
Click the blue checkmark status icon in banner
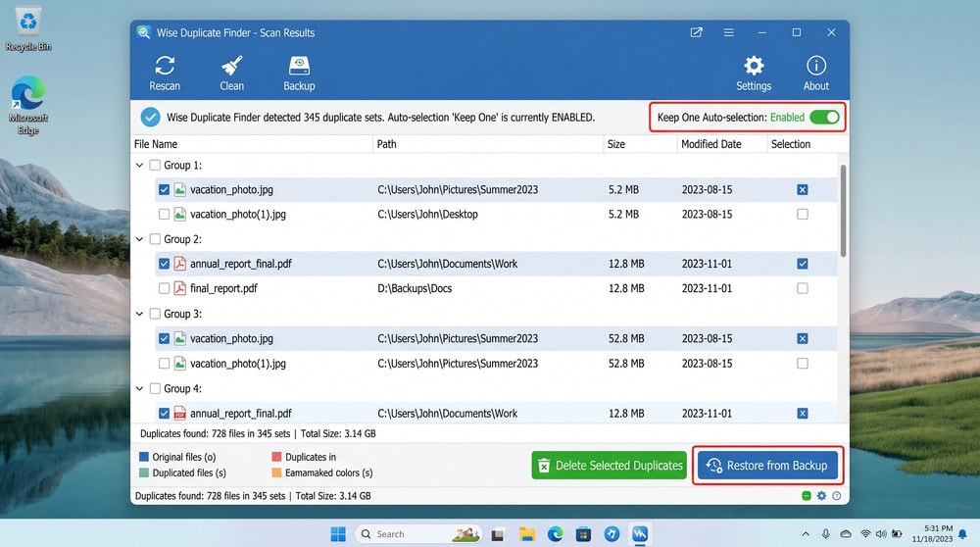click(150, 117)
